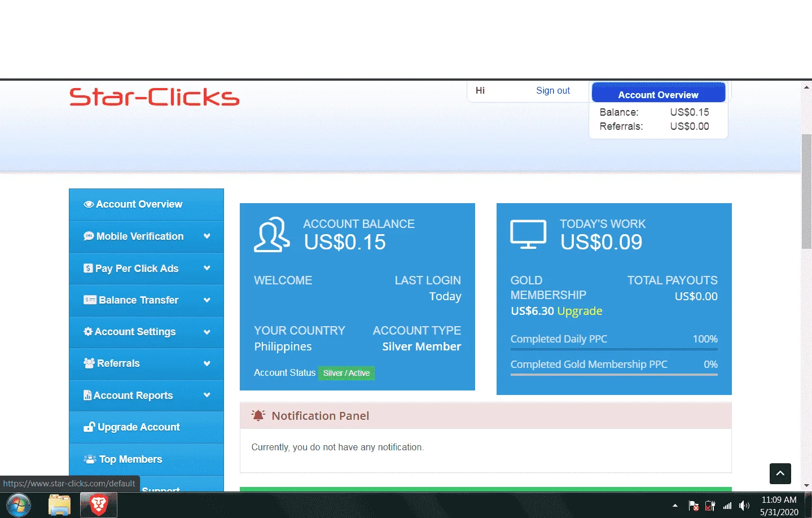Click the eye icon beside Account Overview
The image size is (812, 518).
click(x=89, y=204)
